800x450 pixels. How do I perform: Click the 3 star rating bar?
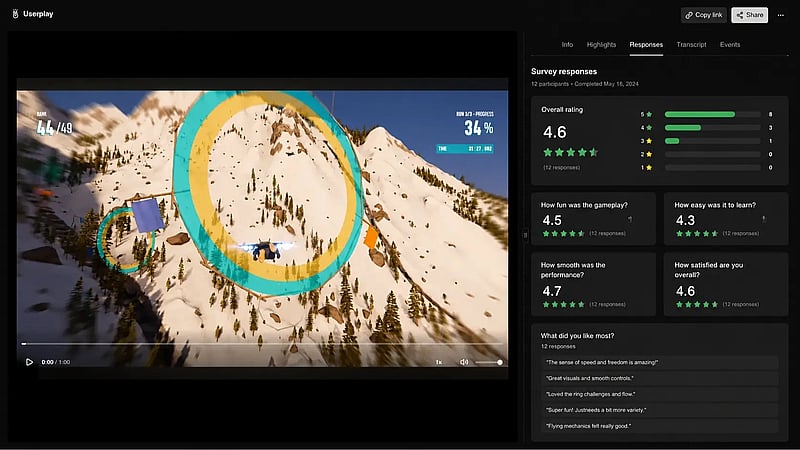(712, 141)
